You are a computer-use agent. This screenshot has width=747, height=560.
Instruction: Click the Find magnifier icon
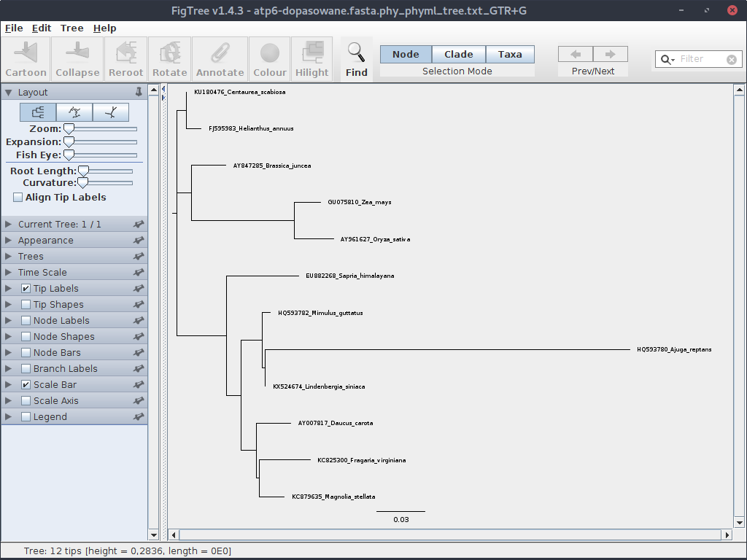356,58
